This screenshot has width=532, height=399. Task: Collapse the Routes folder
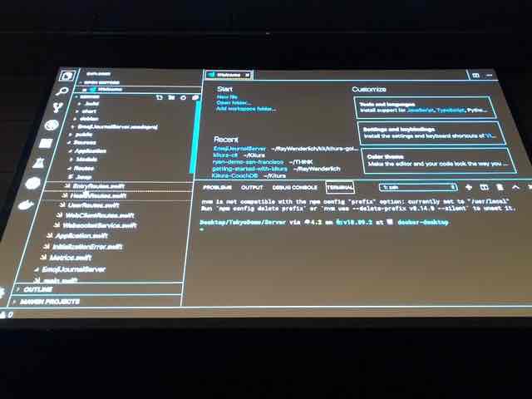tap(83, 168)
